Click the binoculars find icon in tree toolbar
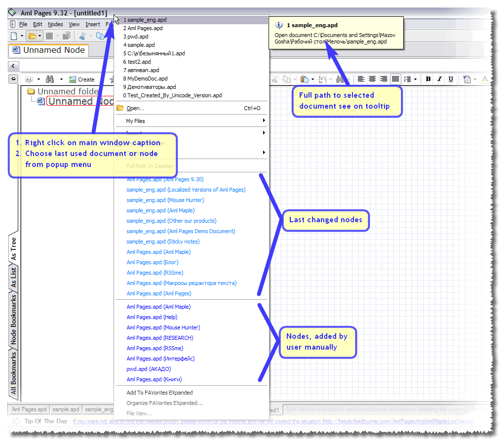 coord(50,79)
